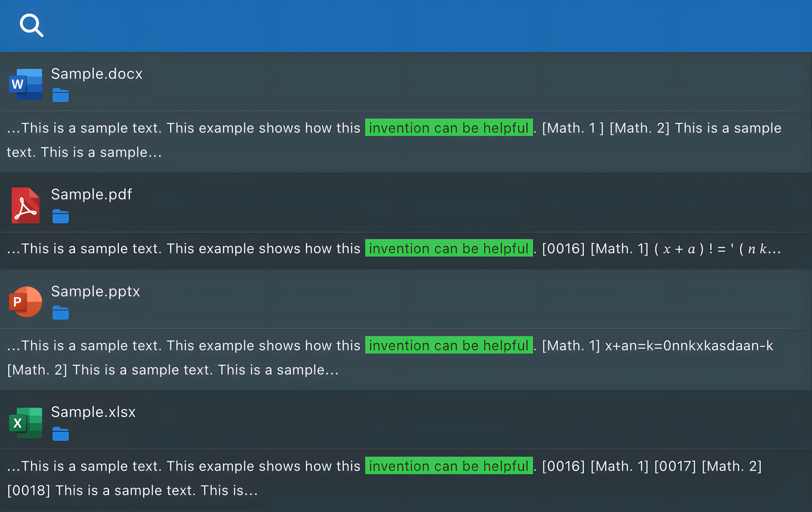Open the Sample.docx file name

coord(97,74)
